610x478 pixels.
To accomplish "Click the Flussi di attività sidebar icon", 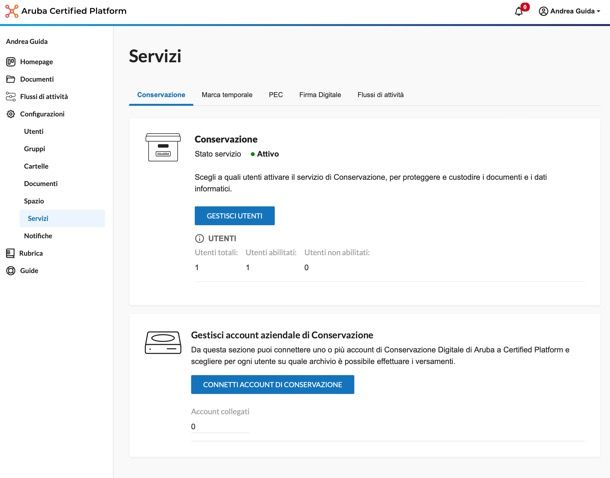I will 11,96.
